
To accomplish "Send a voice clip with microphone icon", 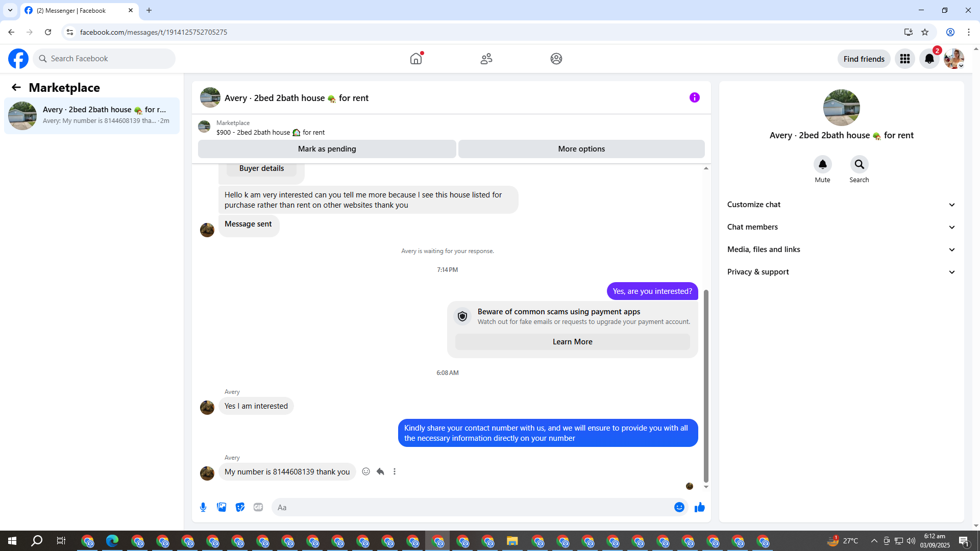I will click(203, 507).
